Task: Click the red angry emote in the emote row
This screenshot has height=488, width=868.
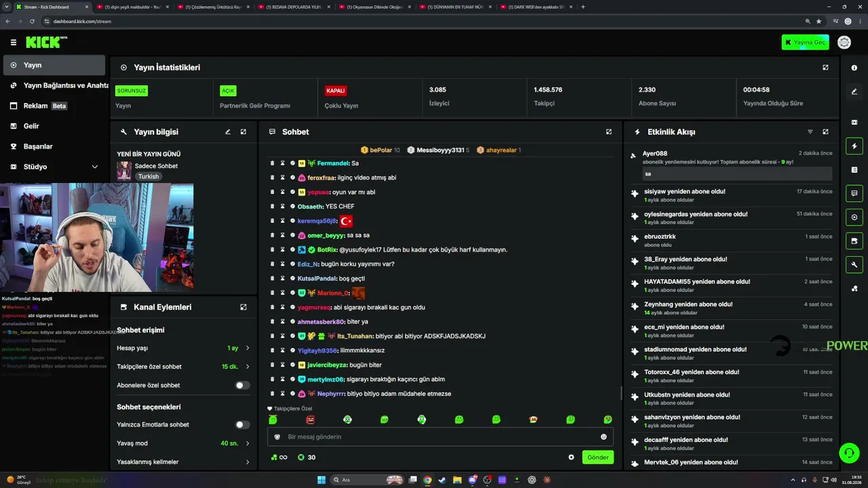Action: (x=310, y=420)
